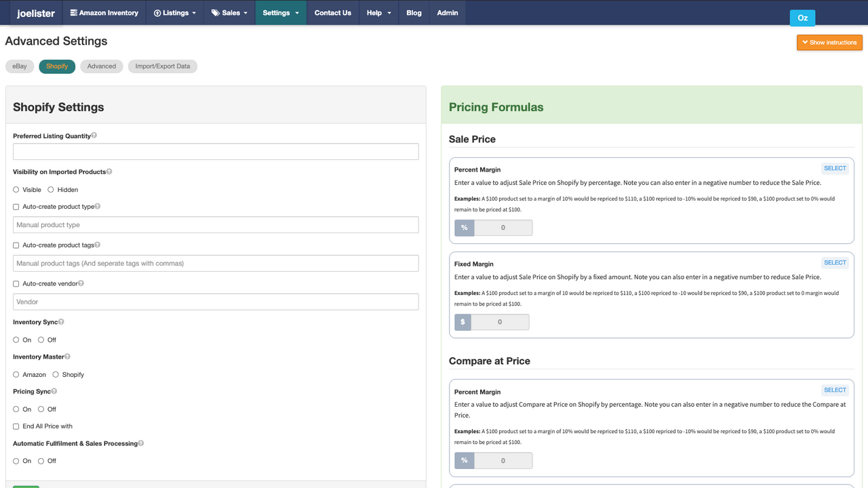The height and width of the screenshot is (488, 868).
Task: Switch to the eBay settings tab
Action: point(19,66)
